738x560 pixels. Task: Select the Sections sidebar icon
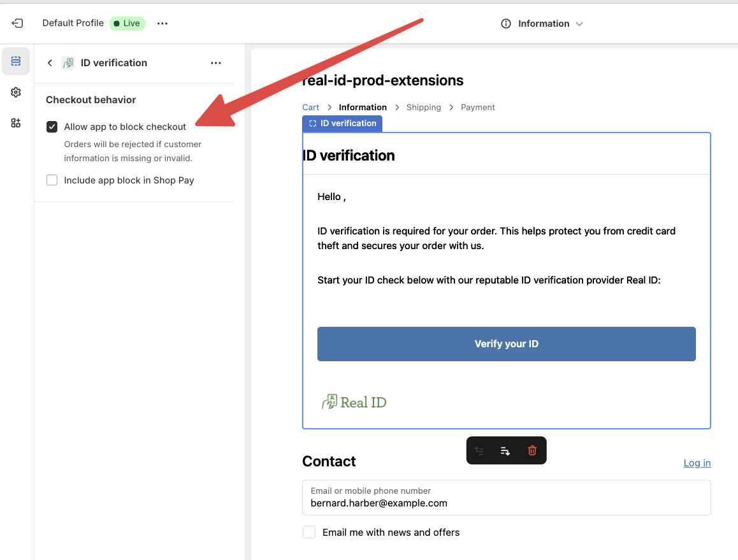click(x=16, y=61)
